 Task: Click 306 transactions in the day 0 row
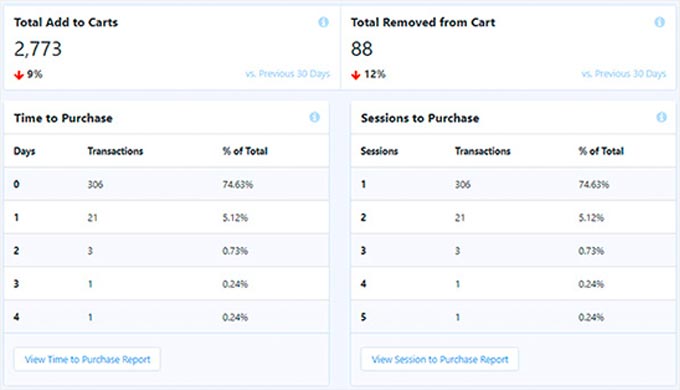(95, 184)
